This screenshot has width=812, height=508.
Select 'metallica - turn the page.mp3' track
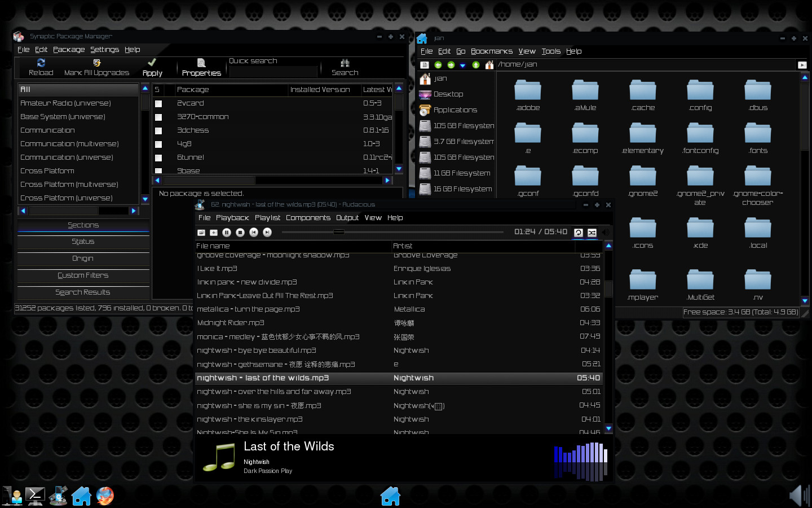point(398,309)
